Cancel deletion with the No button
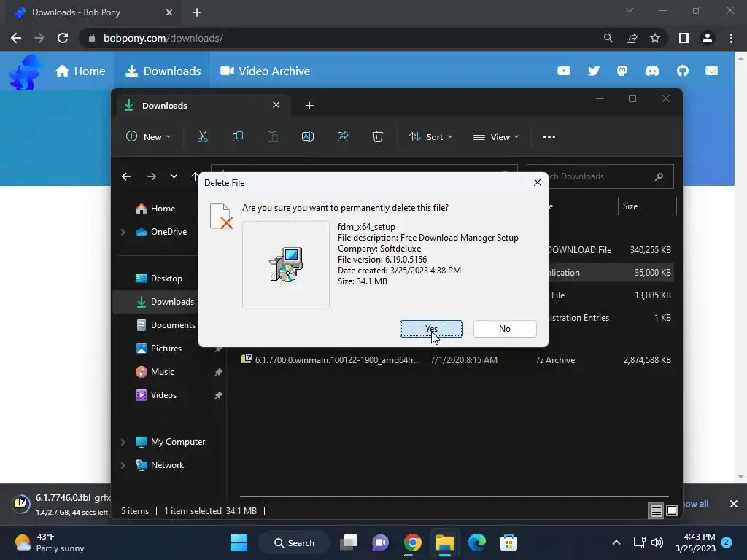 click(x=505, y=329)
